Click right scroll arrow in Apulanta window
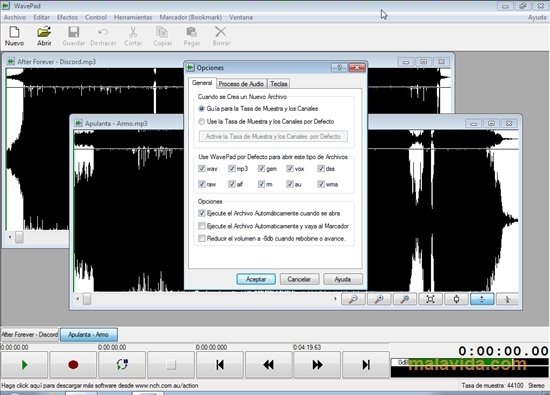Screen dimensions: 550x395 [x=335, y=299]
